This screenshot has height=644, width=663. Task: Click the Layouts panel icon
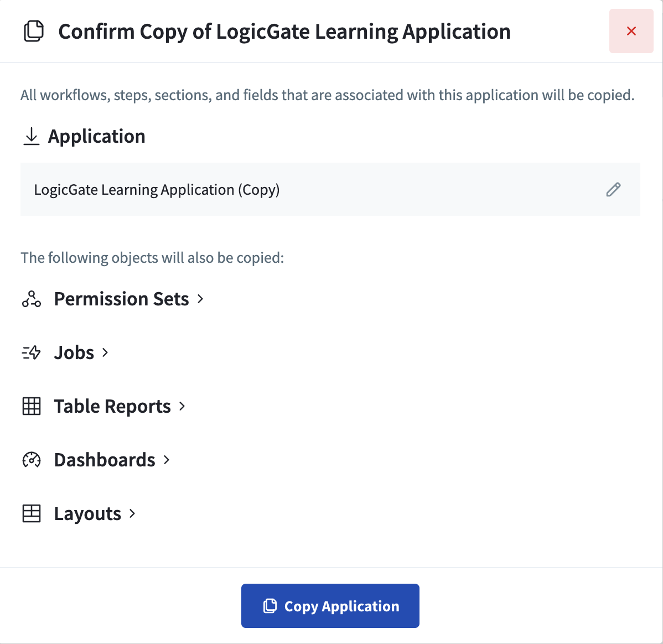tap(32, 513)
